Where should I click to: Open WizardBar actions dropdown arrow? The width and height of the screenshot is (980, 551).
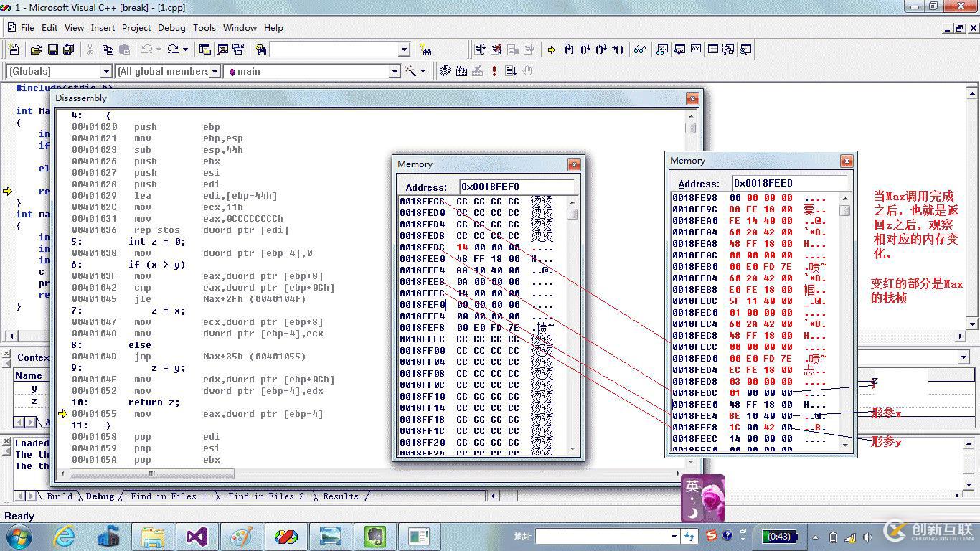pos(423,71)
